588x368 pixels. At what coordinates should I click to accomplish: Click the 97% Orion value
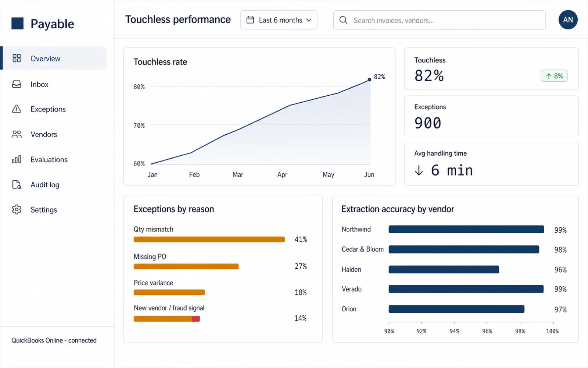[560, 310]
